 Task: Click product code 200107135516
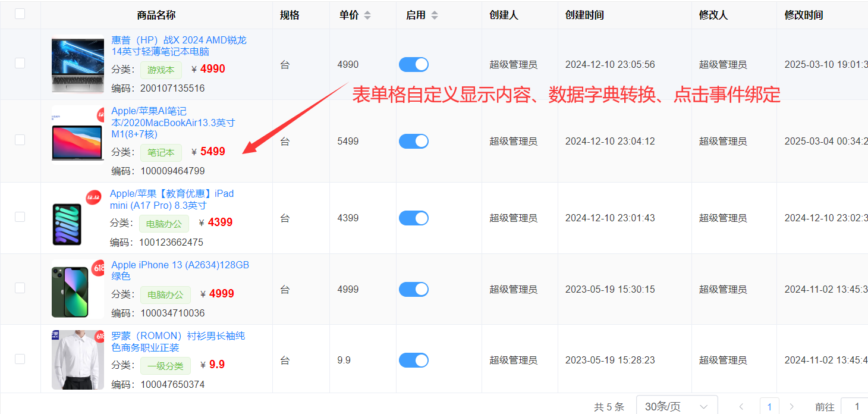(172, 89)
